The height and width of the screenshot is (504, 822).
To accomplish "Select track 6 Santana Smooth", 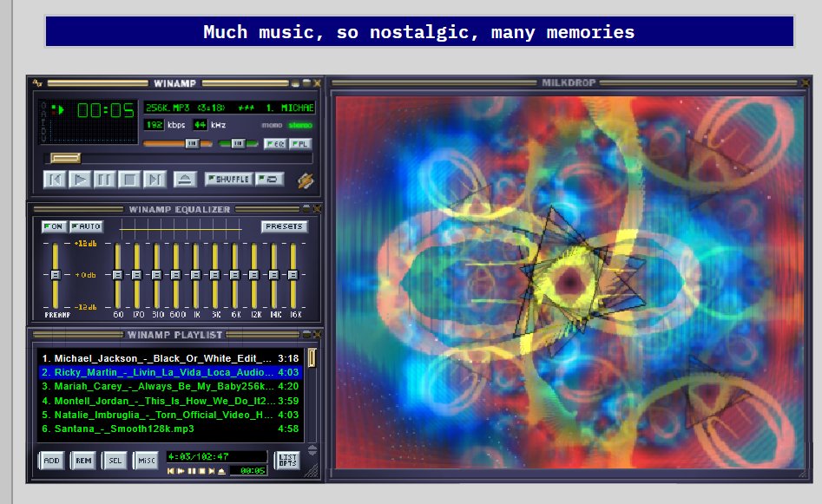I will tap(170, 429).
